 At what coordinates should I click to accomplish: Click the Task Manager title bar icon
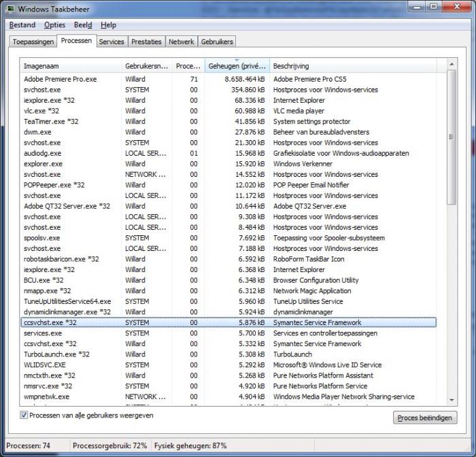tap(10, 9)
